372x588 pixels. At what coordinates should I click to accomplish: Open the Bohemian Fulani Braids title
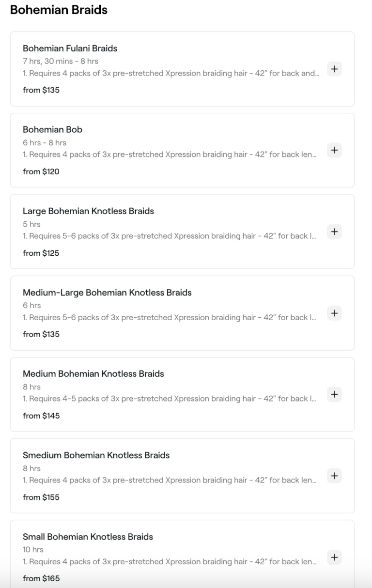(x=70, y=48)
